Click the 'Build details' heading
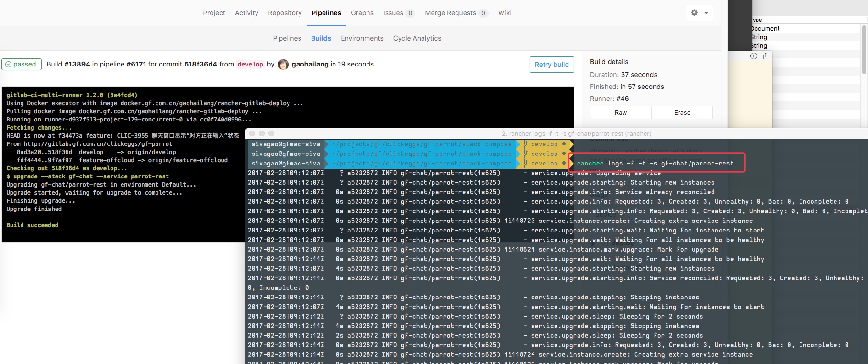868x364 pixels. 609,62
